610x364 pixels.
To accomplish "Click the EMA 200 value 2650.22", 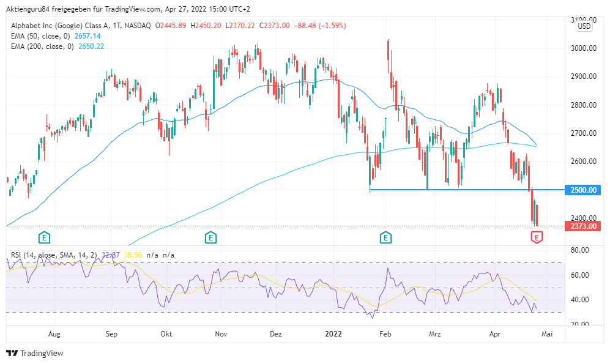I will [x=91, y=46].
